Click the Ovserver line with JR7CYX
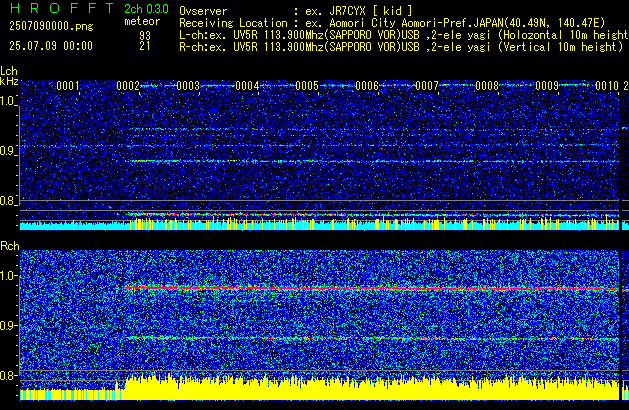Viewport: 629px width, 410px height. pyautogui.click(x=296, y=11)
